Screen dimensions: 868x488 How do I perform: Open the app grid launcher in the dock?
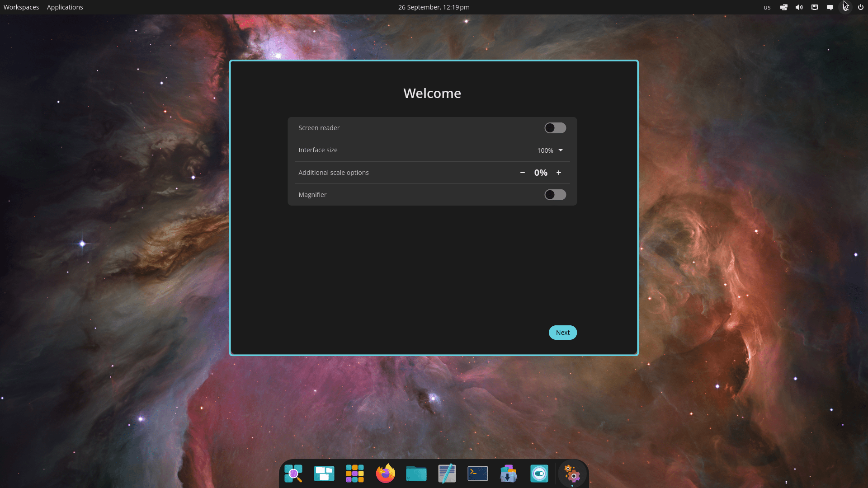coord(354,474)
